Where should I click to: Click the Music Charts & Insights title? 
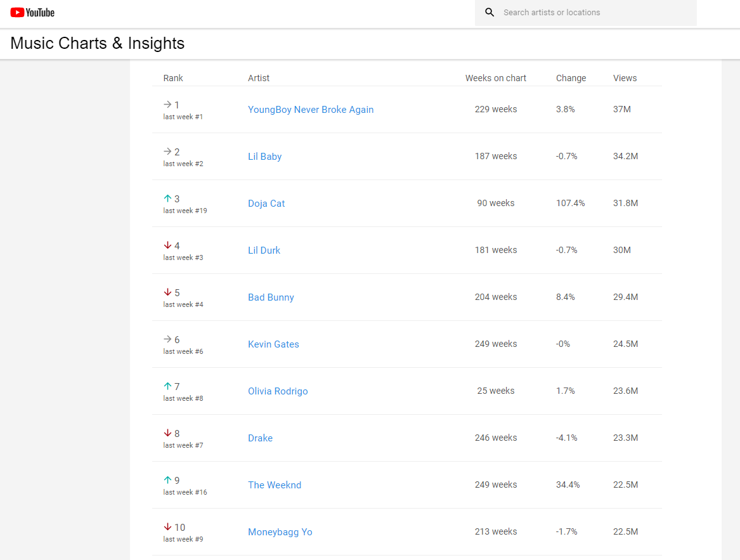(x=97, y=43)
